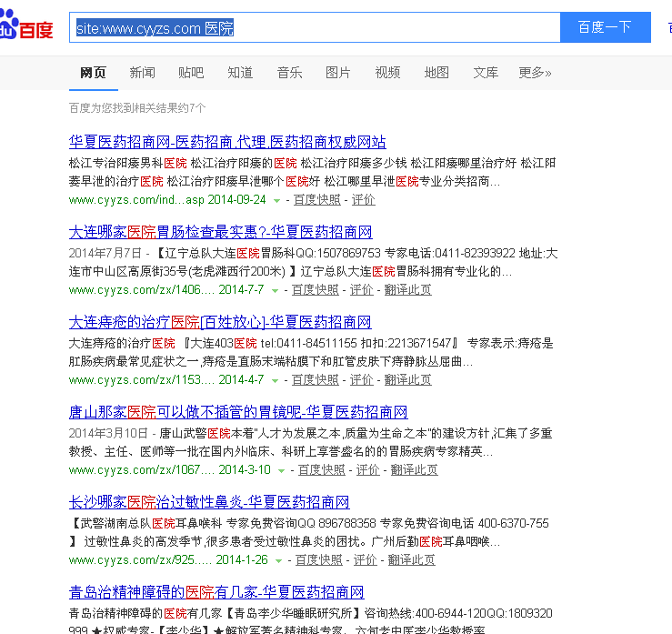Click the search query input field

click(315, 27)
